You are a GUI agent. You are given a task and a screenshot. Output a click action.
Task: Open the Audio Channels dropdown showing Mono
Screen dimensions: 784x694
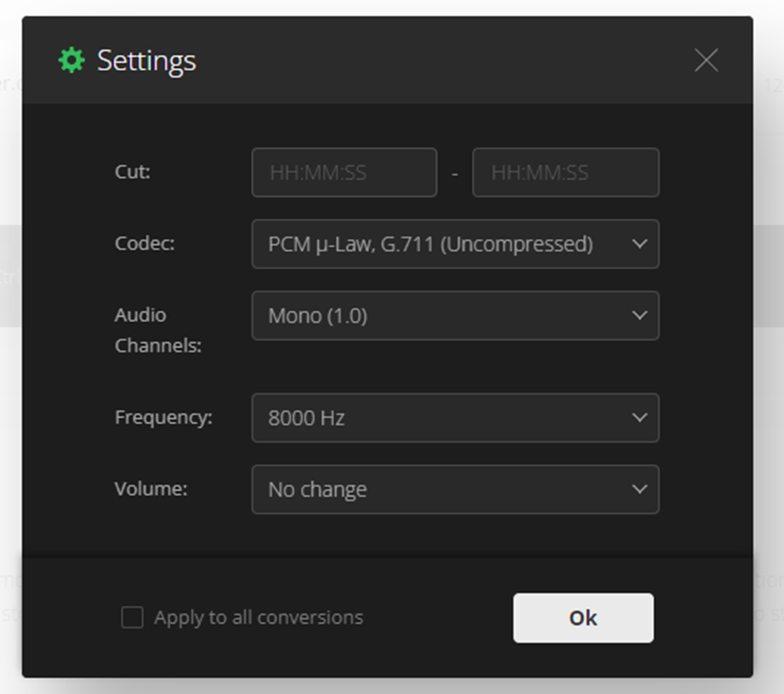pos(456,315)
